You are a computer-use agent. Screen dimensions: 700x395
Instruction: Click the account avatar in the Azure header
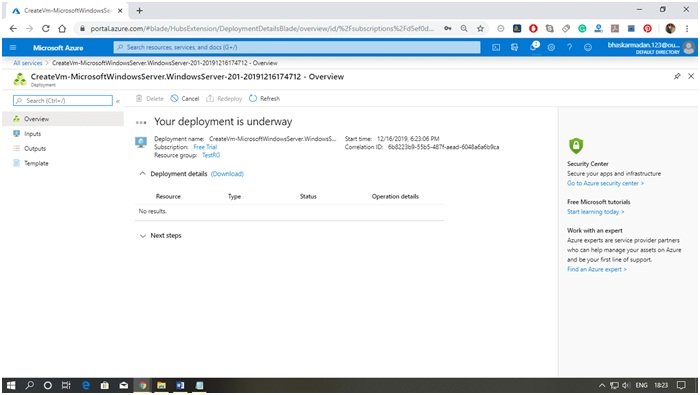pyautogui.click(x=689, y=47)
